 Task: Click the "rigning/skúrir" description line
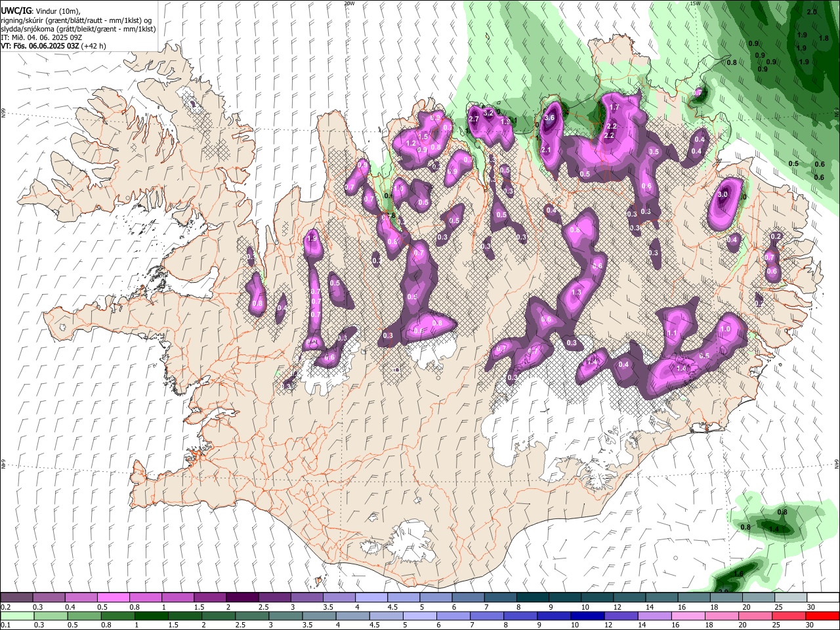click(76, 20)
